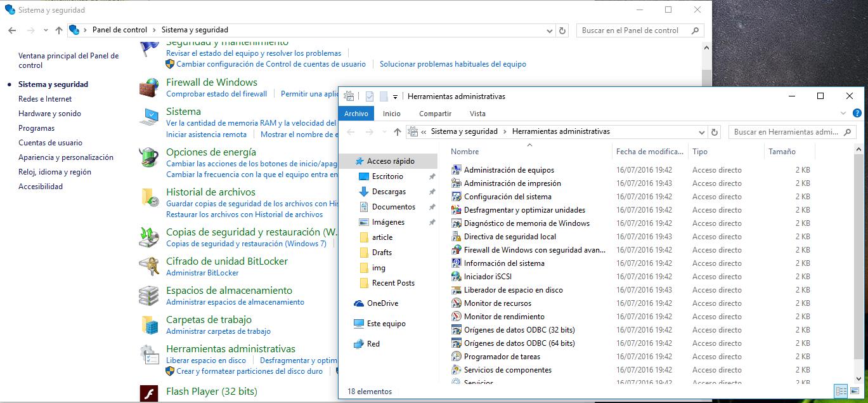The image size is (868, 403).
Task: Open Administración de impresión icon
Action: point(456,183)
